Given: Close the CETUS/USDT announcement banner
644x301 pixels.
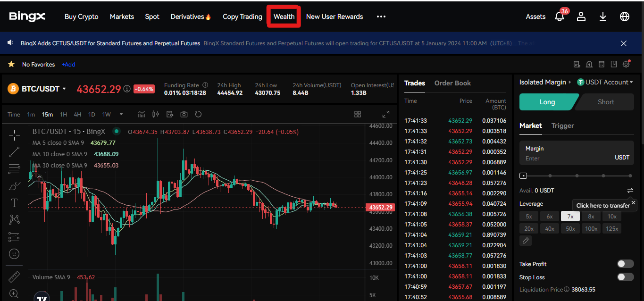Looking at the screenshot, I should pyautogui.click(x=624, y=43).
